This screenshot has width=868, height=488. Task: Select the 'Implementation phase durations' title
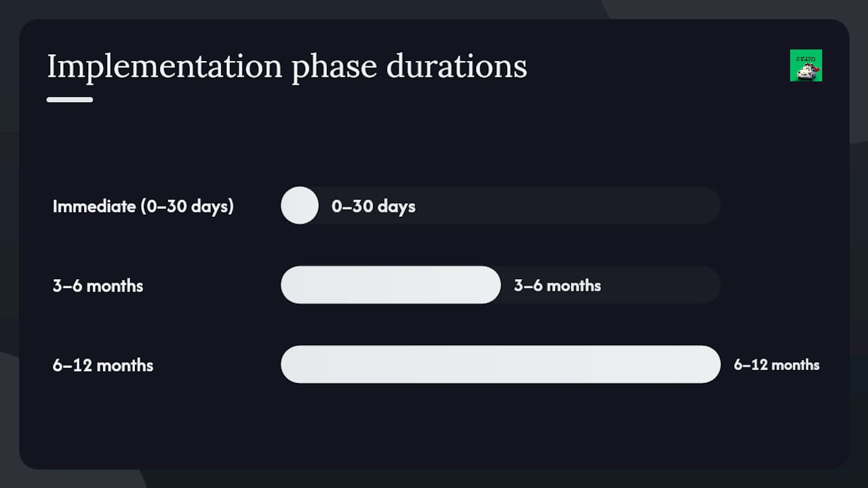tap(287, 66)
